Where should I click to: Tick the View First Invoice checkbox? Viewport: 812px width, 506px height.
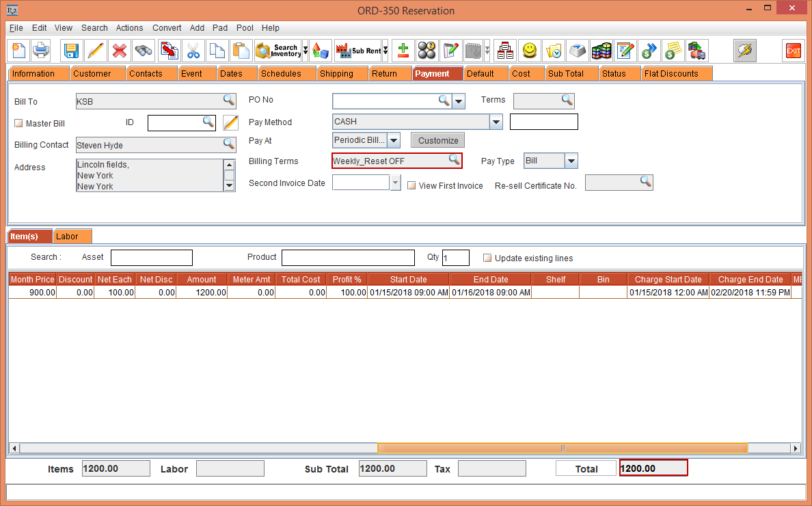point(411,186)
